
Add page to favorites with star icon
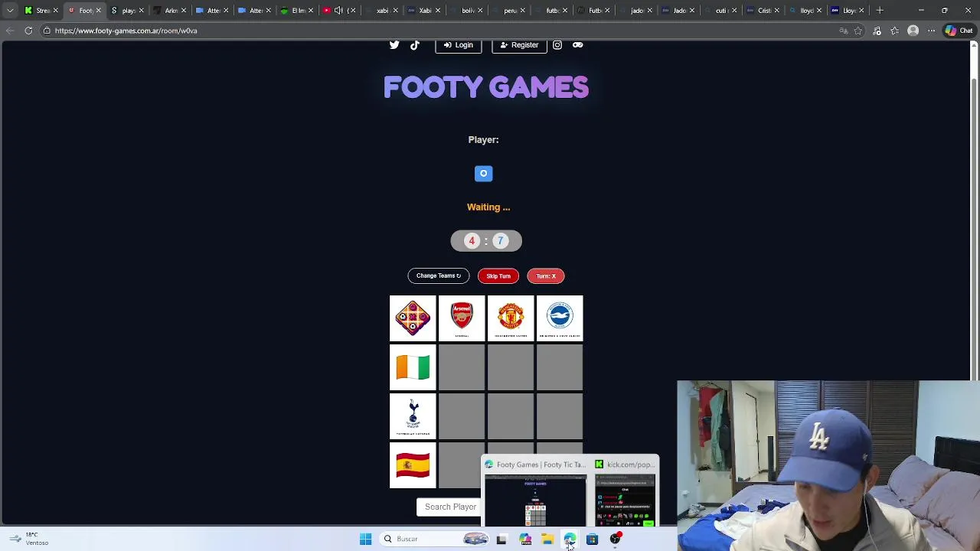pyautogui.click(x=858, y=31)
